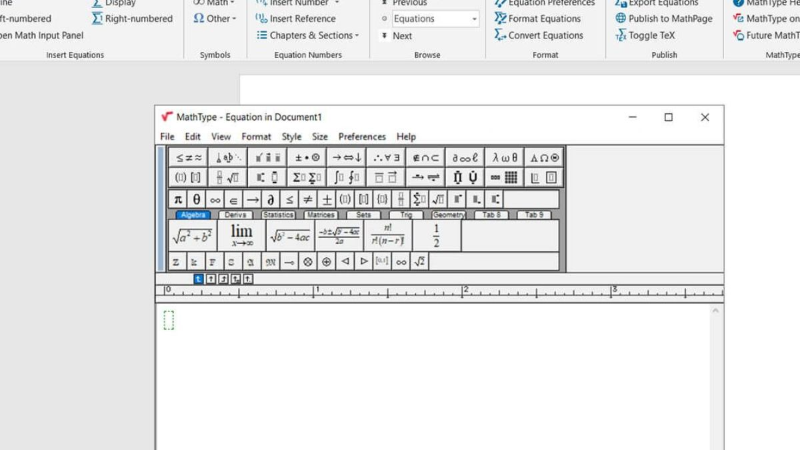The image size is (800, 450).
Task: Insert square brackets template from small bar
Action: [x=363, y=199]
